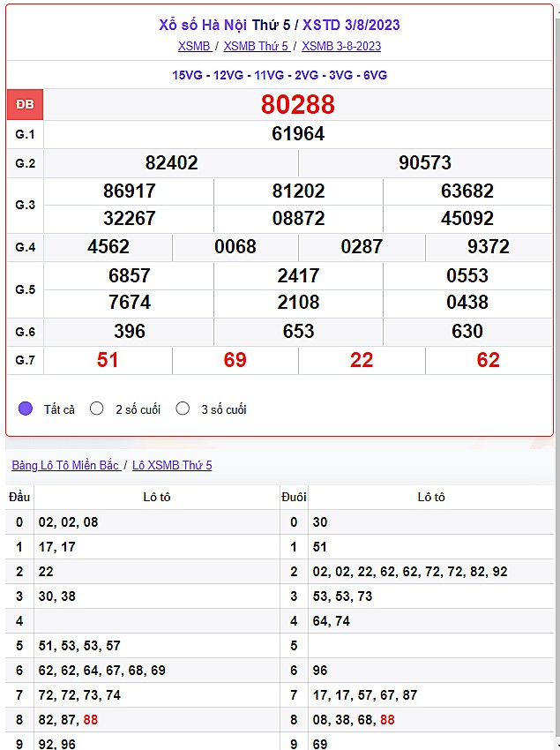Select the "Tất cả" radio button

[x=26, y=409]
